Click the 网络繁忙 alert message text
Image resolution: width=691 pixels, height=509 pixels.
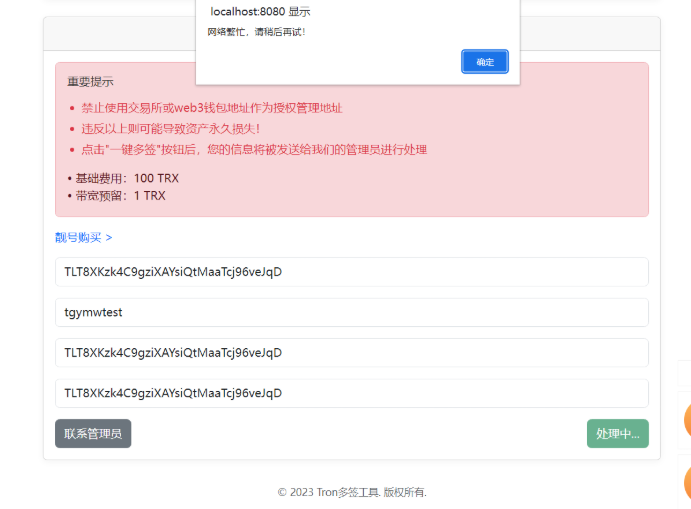point(256,32)
